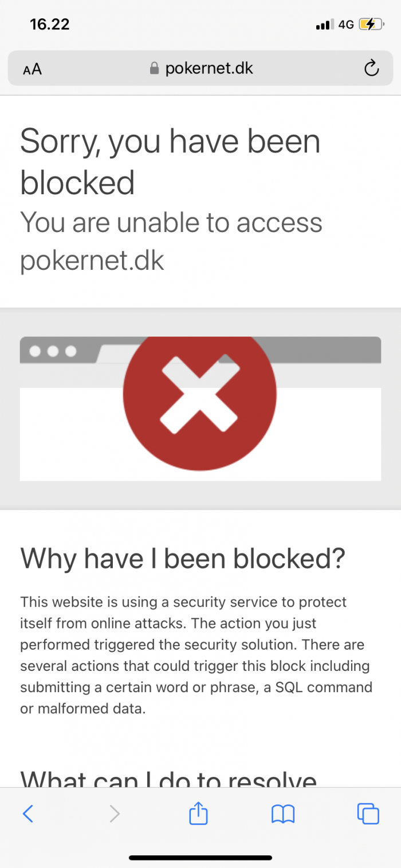Tap the padlock icon beside pokernet.dk
401x868 pixels.
pyautogui.click(x=154, y=69)
